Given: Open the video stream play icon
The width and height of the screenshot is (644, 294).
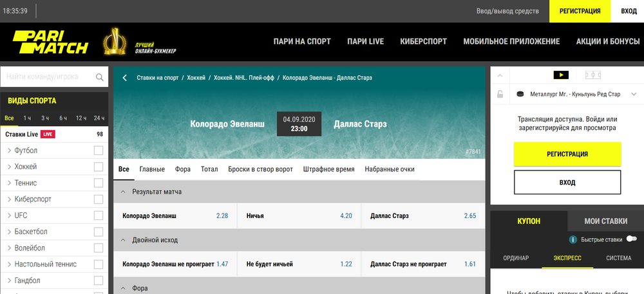Looking at the screenshot, I should pos(561,75).
